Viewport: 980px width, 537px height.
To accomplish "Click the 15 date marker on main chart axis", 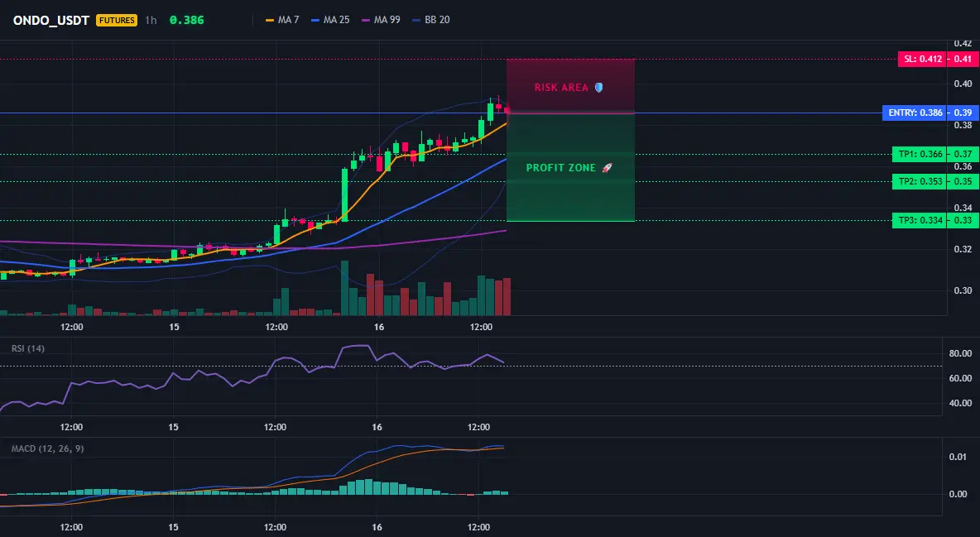I will point(174,327).
